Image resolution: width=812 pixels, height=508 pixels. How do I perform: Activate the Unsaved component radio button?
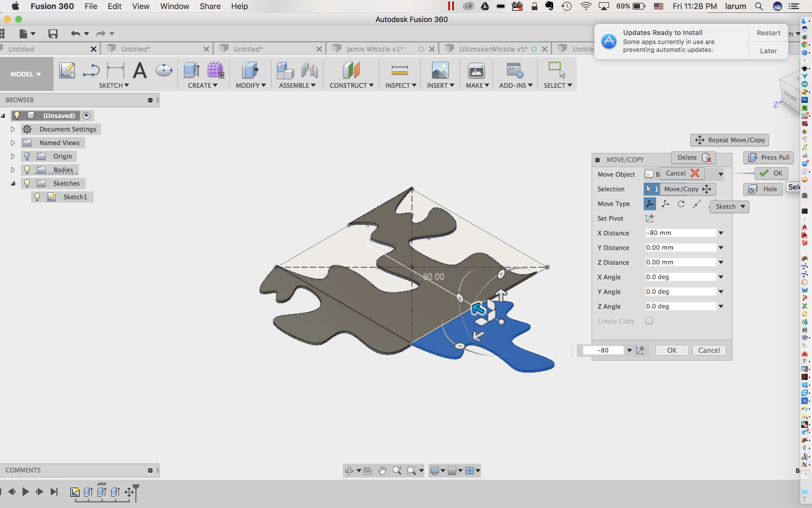86,116
